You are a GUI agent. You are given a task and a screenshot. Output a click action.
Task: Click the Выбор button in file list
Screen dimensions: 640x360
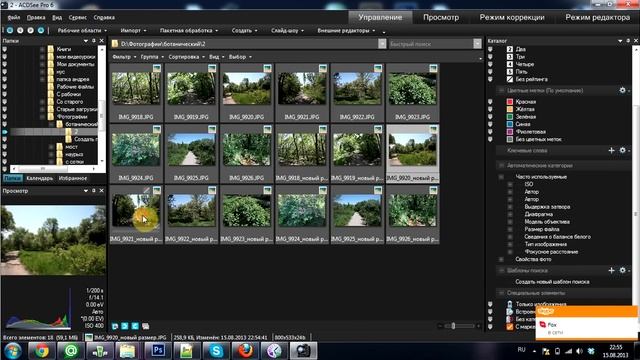[240, 57]
